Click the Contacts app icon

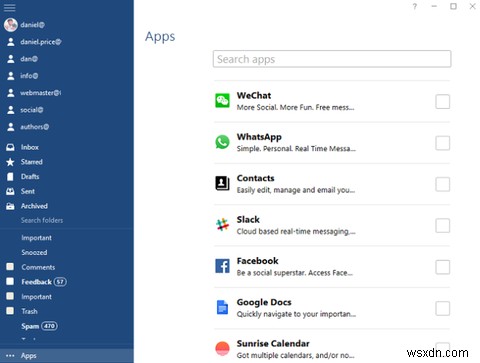coord(222,183)
